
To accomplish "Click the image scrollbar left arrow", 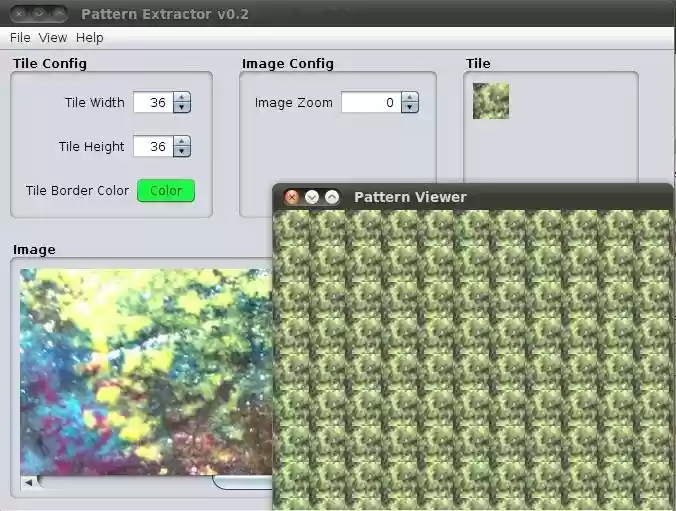I will (x=28, y=483).
